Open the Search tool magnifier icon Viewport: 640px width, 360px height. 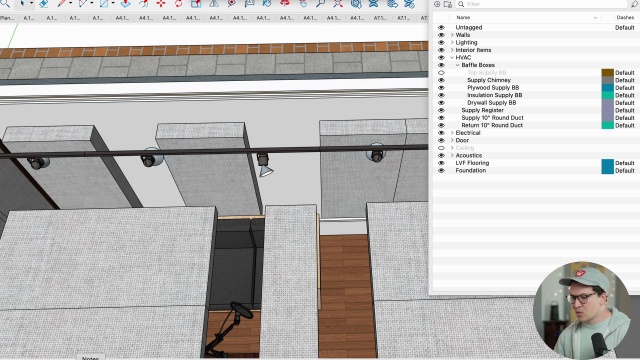(6, 4)
